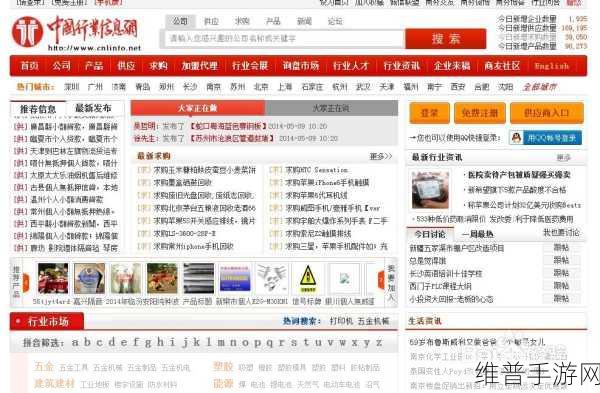Open 商友社区 in the red nav bar
Image resolution: width=600 pixels, height=393 pixels.
[x=502, y=66]
